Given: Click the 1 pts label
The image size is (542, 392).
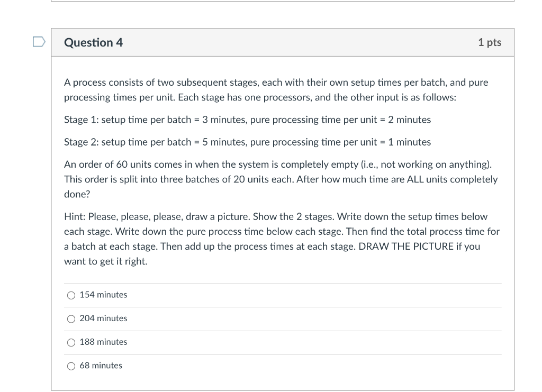Looking at the screenshot, I should pyautogui.click(x=489, y=42).
